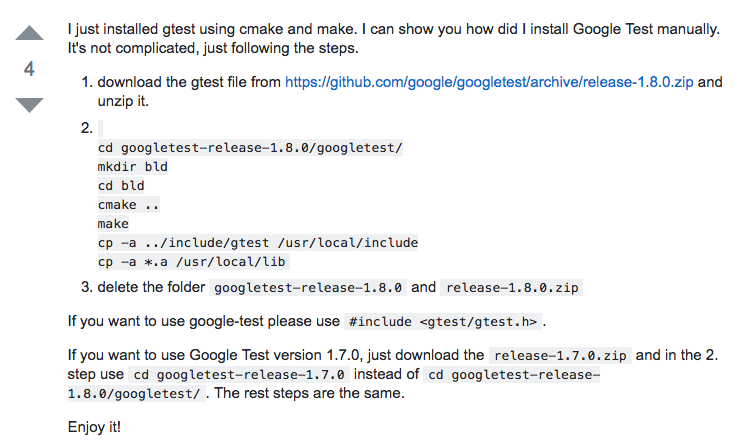
Task: Click inline code 'googletest-release-1.8.0' in step 3
Action: [309, 288]
